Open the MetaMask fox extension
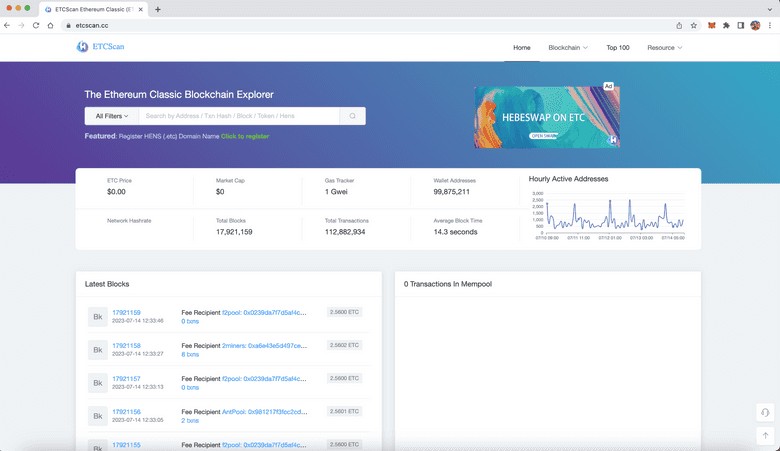The width and height of the screenshot is (780, 451). [712, 25]
